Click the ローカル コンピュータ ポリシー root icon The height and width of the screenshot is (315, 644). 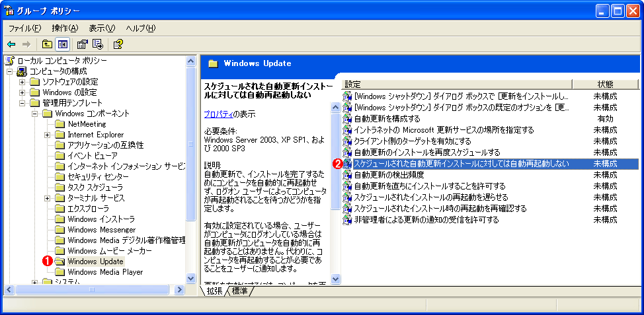click(x=9, y=61)
